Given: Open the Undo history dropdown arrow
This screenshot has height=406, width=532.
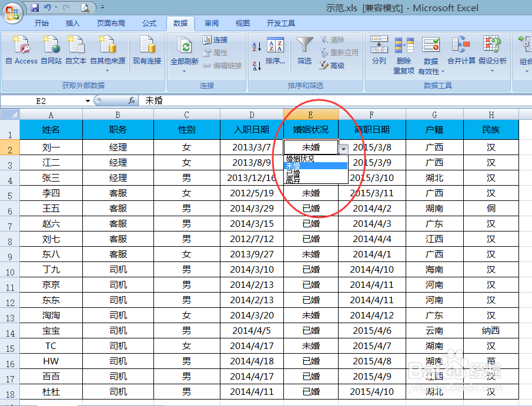Looking at the screenshot, I should 56,7.
